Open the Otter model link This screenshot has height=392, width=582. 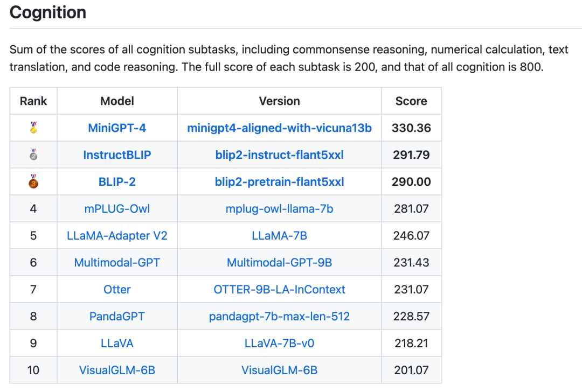[x=117, y=289]
